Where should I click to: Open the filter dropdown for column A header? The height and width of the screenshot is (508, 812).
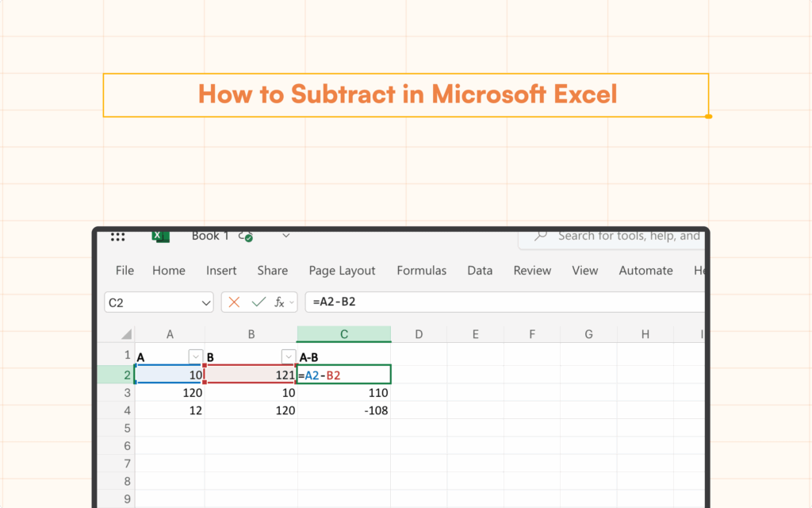point(195,356)
